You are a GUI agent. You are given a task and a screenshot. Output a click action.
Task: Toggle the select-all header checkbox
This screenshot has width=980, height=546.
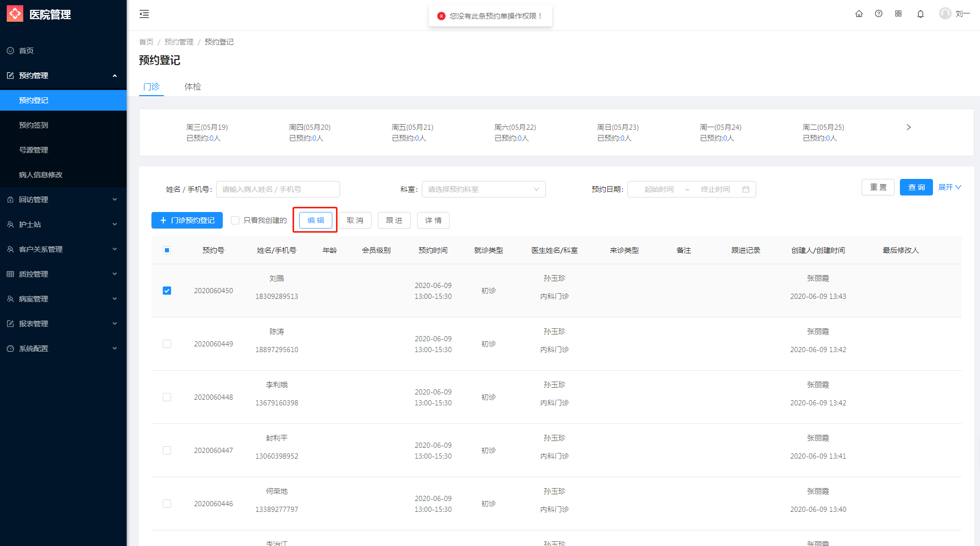pyautogui.click(x=167, y=250)
